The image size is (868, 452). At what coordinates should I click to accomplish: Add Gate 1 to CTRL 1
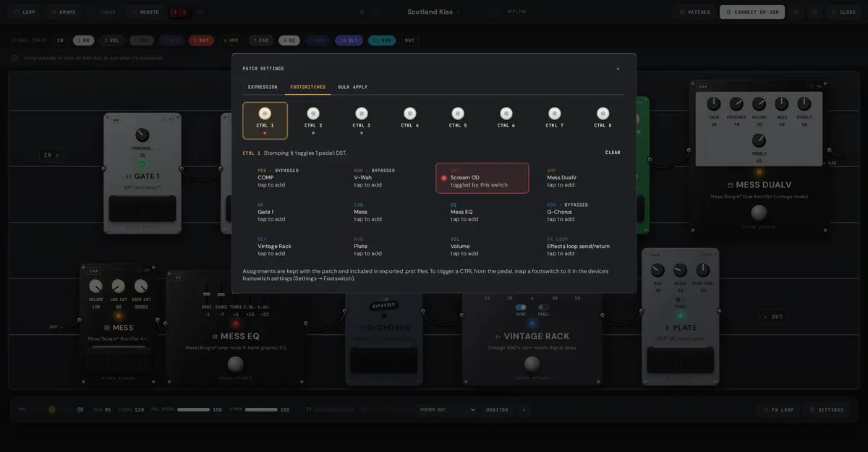coord(288,212)
